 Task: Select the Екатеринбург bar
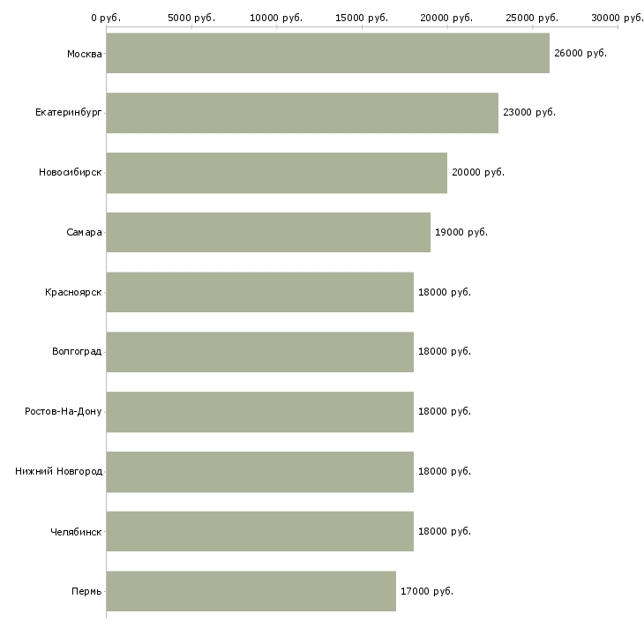click(x=303, y=113)
